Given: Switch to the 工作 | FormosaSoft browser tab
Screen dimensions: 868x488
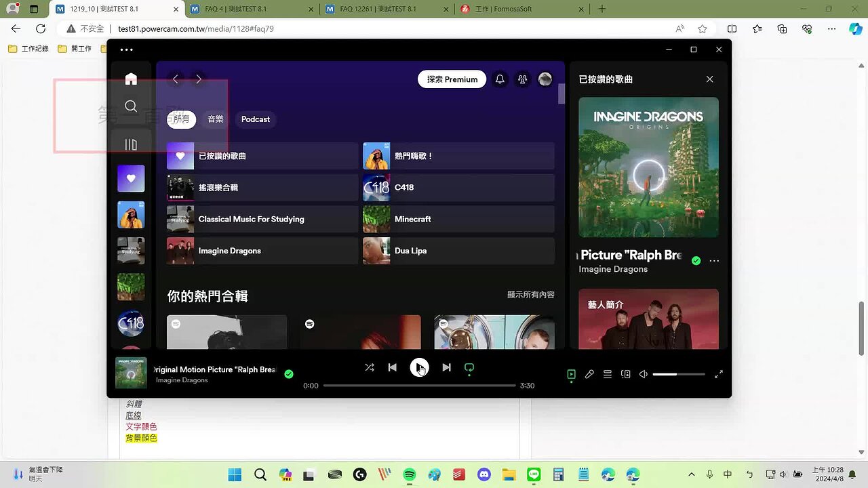Looking at the screenshot, I should pyautogui.click(x=521, y=9).
